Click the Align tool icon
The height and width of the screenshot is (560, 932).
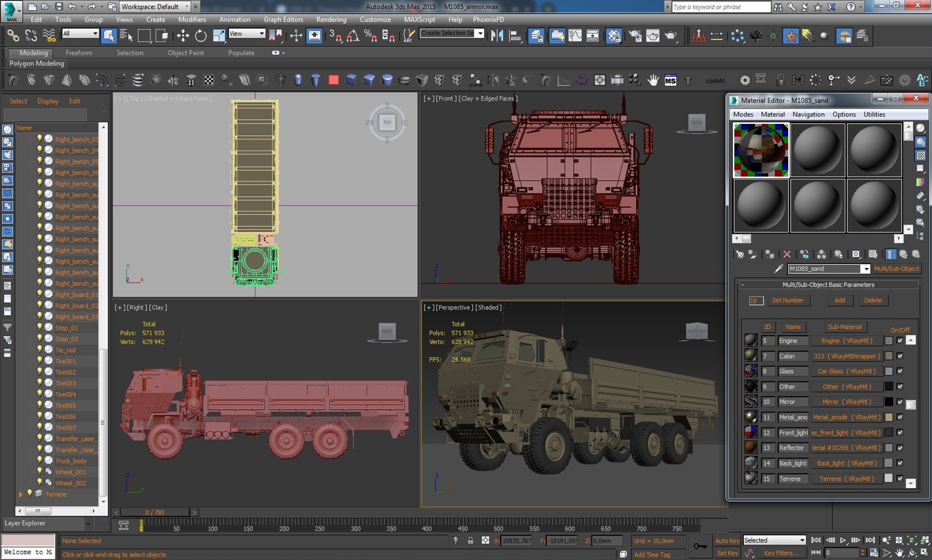pos(515,36)
